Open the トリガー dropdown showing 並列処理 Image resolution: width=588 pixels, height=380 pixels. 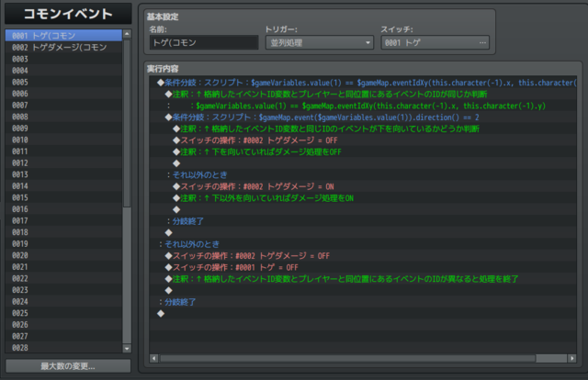pyautogui.click(x=320, y=43)
